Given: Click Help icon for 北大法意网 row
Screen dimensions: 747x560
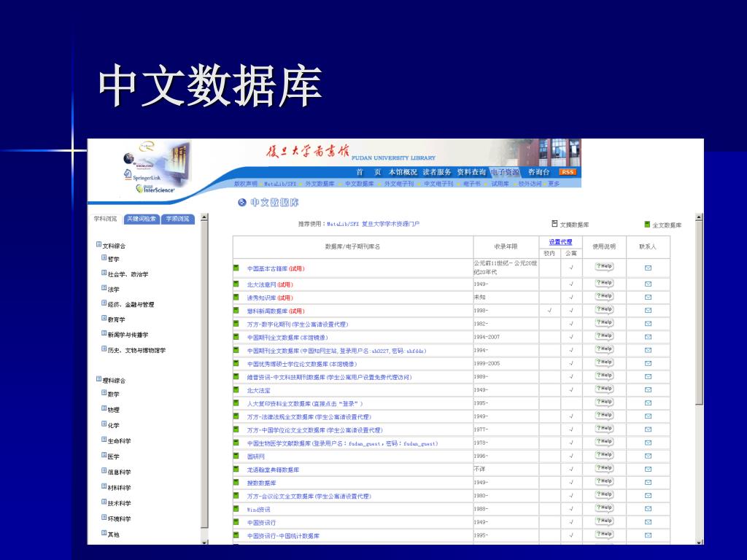Looking at the screenshot, I should 604,283.
